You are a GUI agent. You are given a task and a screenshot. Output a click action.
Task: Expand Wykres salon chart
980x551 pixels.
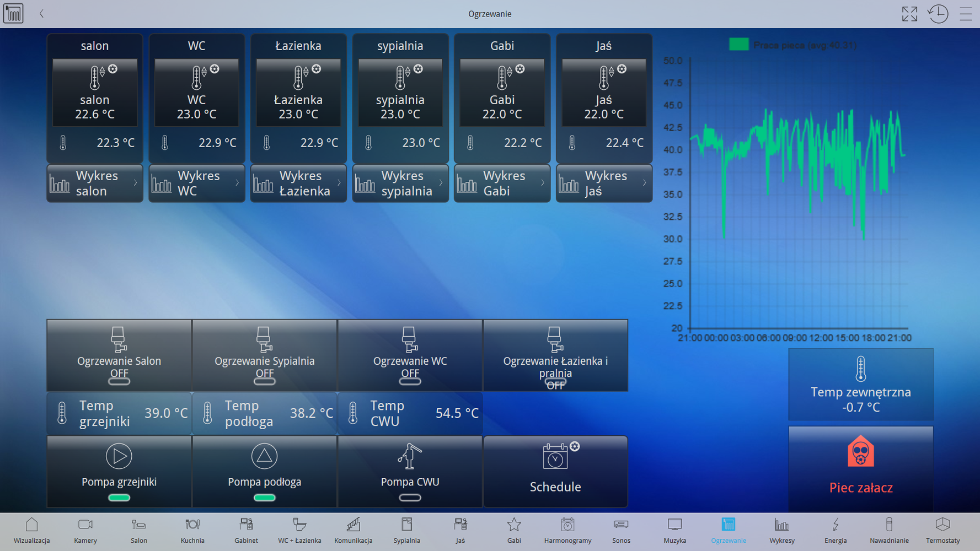click(x=95, y=183)
